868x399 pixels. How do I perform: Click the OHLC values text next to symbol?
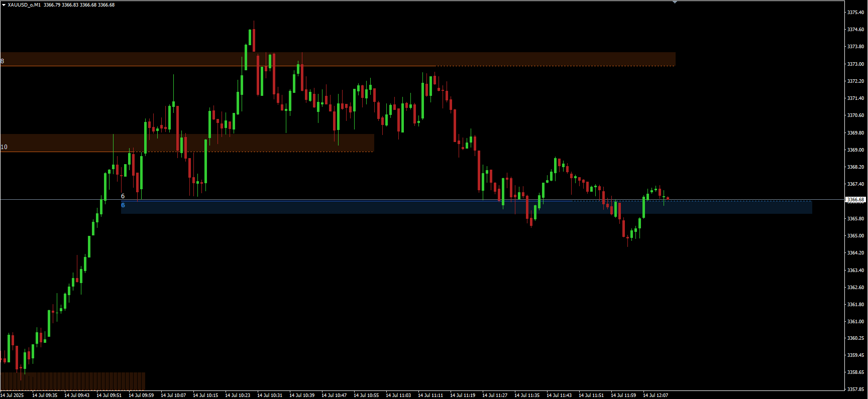click(x=79, y=5)
